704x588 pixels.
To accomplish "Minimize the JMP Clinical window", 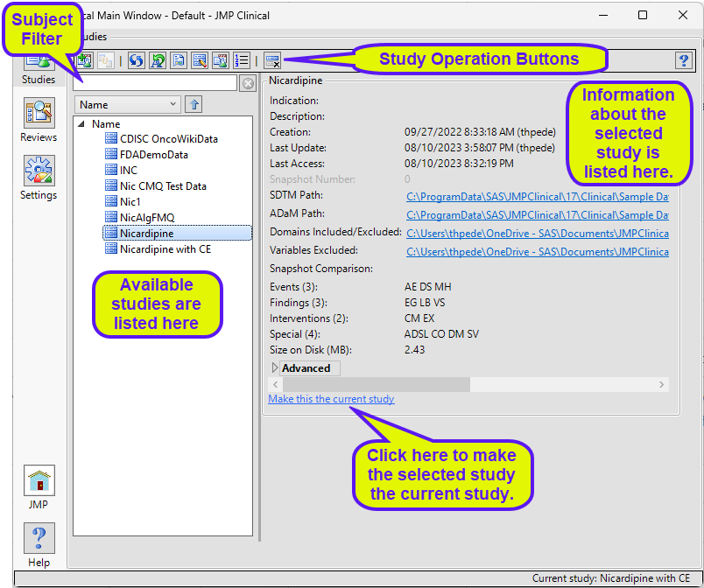I will pos(603,15).
